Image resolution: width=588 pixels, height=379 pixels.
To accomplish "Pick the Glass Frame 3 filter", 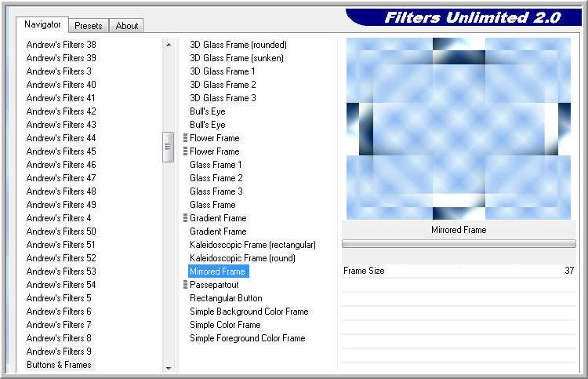I will coord(216,191).
